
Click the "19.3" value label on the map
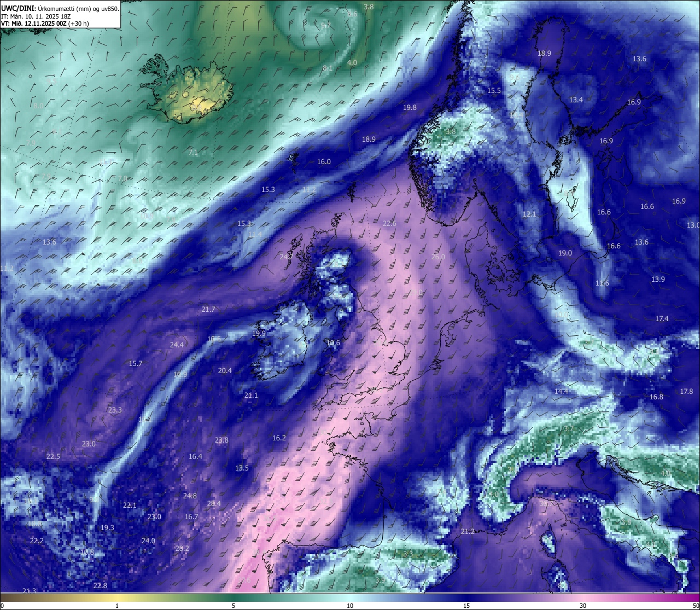[107, 528]
